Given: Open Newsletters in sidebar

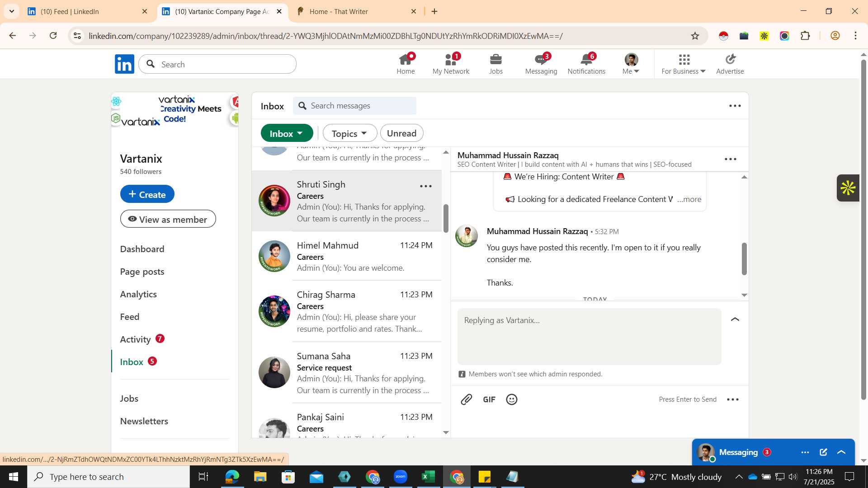Looking at the screenshot, I should pyautogui.click(x=144, y=421).
